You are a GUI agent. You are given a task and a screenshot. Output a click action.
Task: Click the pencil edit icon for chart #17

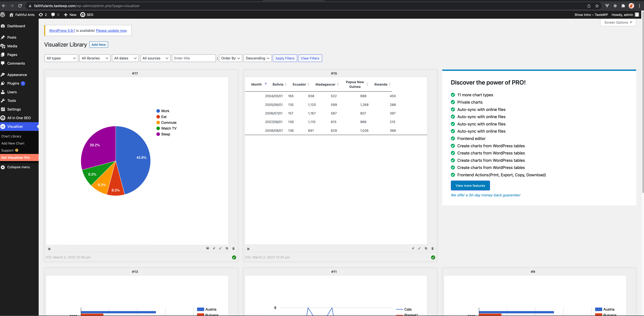pyautogui.click(x=220, y=248)
